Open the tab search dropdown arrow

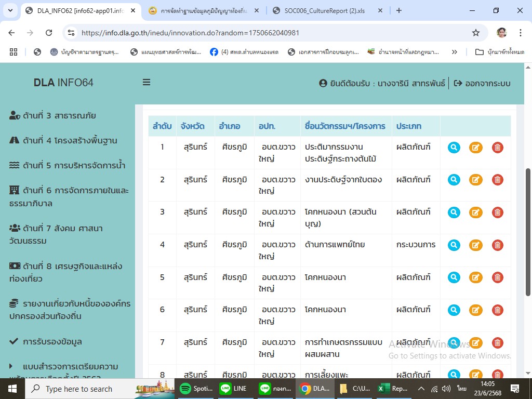tap(11, 10)
